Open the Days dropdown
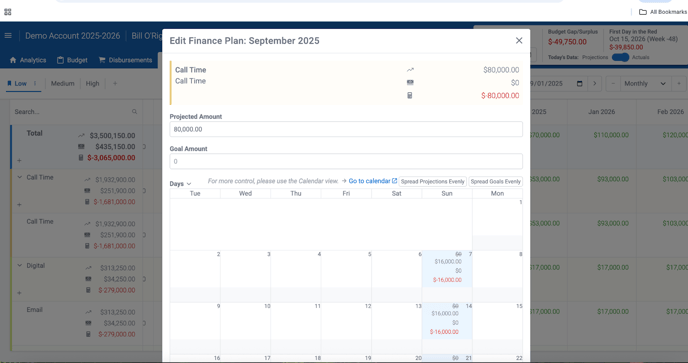688x363 pixels. point(180,184)
